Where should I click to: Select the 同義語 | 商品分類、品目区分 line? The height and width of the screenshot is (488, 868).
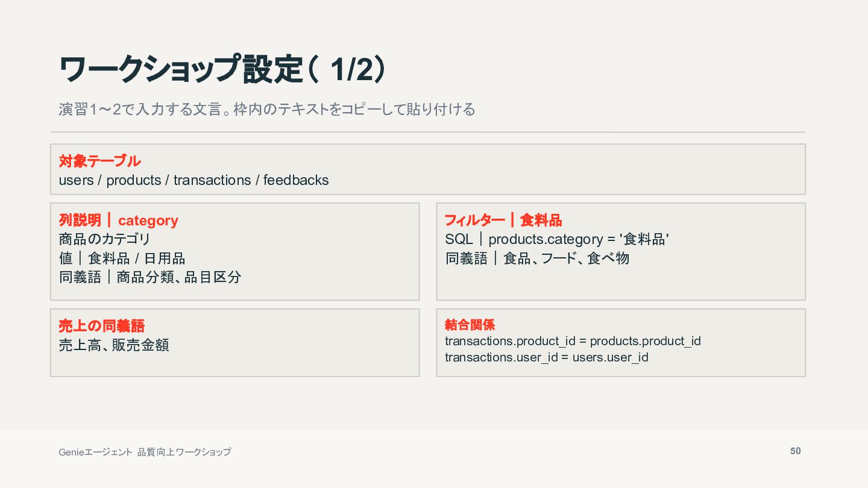149,277
